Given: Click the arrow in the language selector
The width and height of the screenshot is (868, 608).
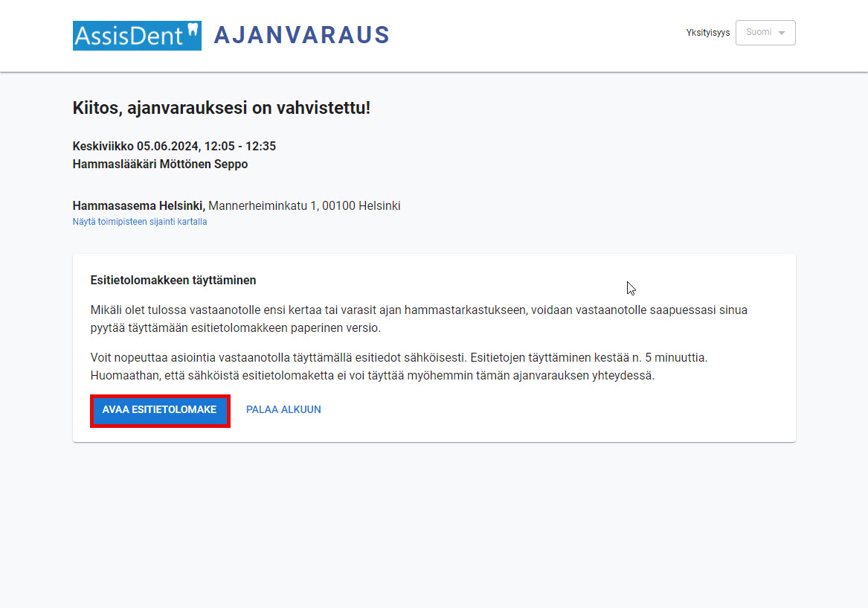Looking at the screenshot, I should click(782, 33).
